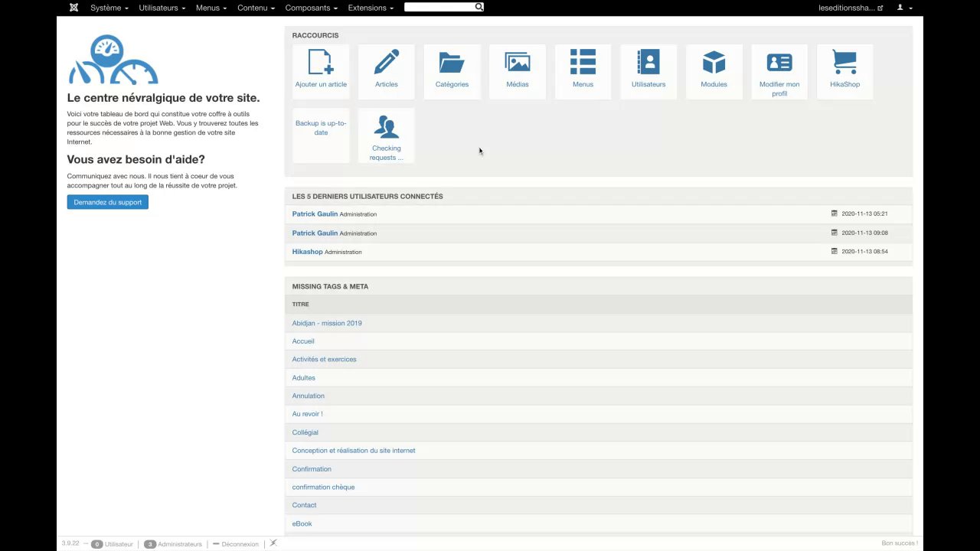The height and width of the screenshot is (551, 980).
Task: Click the Déconnexion link in status bar
Action: (240, 544)
